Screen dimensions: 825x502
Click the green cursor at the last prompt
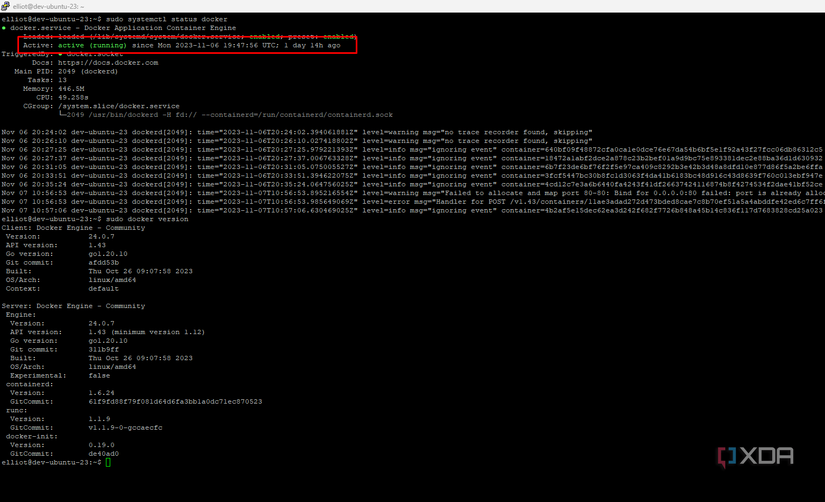click(x=108, y=463)
